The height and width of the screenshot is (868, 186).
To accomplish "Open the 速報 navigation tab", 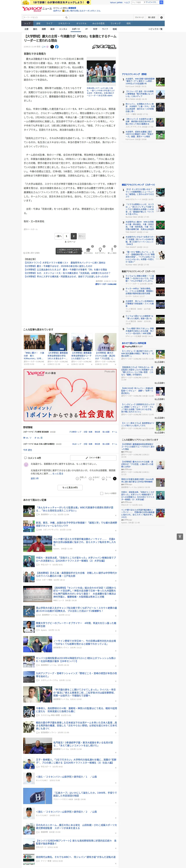I will pos(38,24).
